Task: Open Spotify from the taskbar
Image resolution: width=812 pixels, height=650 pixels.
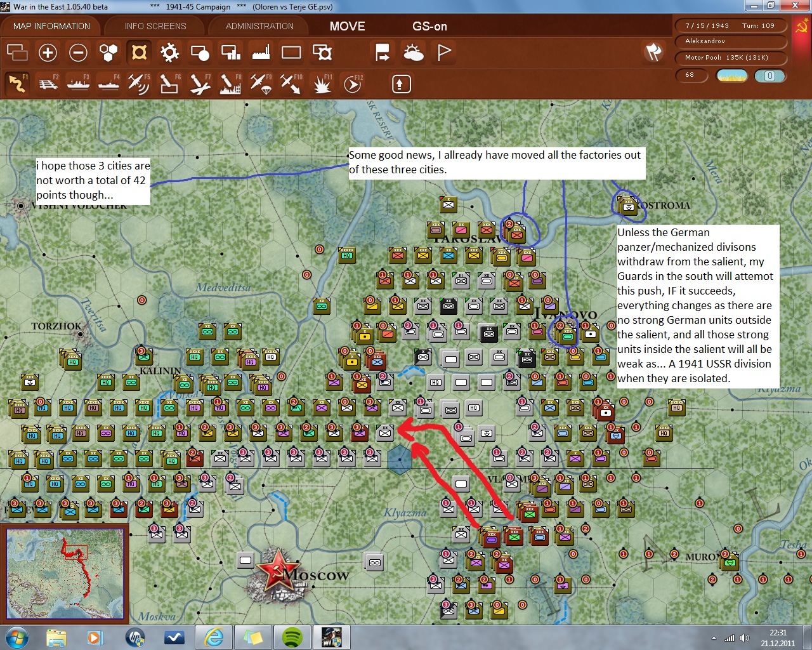Action: (x=292, y=637)
